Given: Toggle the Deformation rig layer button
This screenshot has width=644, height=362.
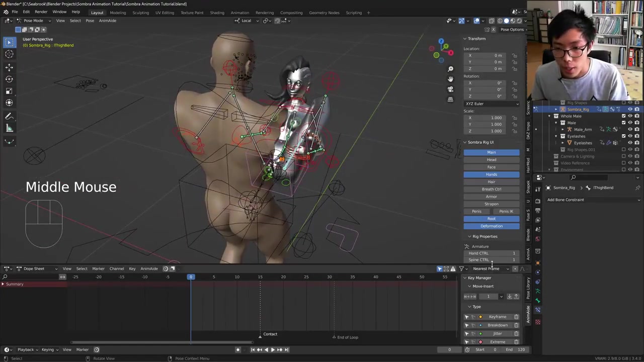Looking at the screenshot, I should click(492, 226).
